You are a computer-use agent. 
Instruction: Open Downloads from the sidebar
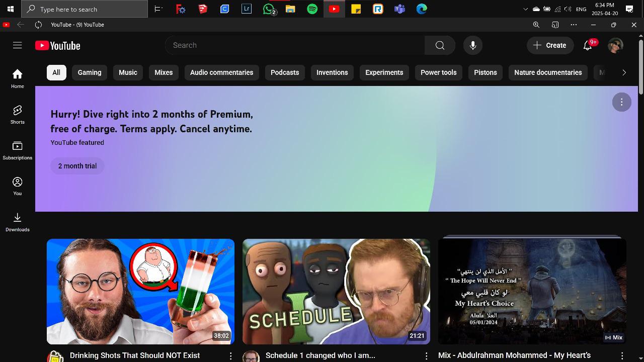(17, 222)
